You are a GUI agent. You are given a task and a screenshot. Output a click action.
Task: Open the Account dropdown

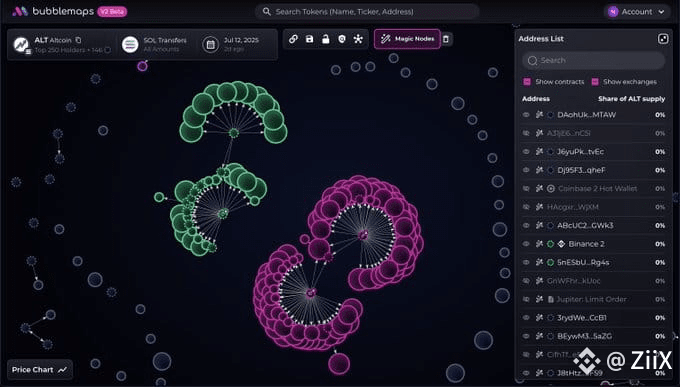(636, 12)
